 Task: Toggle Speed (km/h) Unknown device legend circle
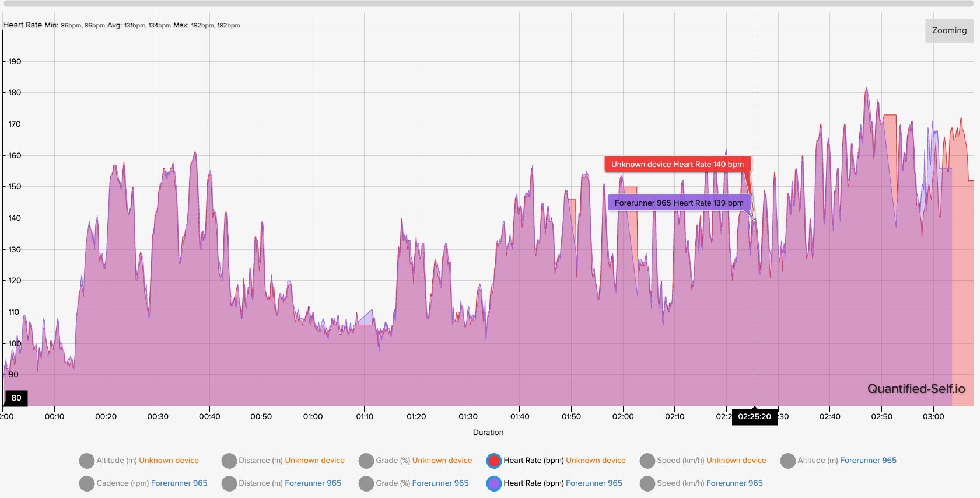647,461
